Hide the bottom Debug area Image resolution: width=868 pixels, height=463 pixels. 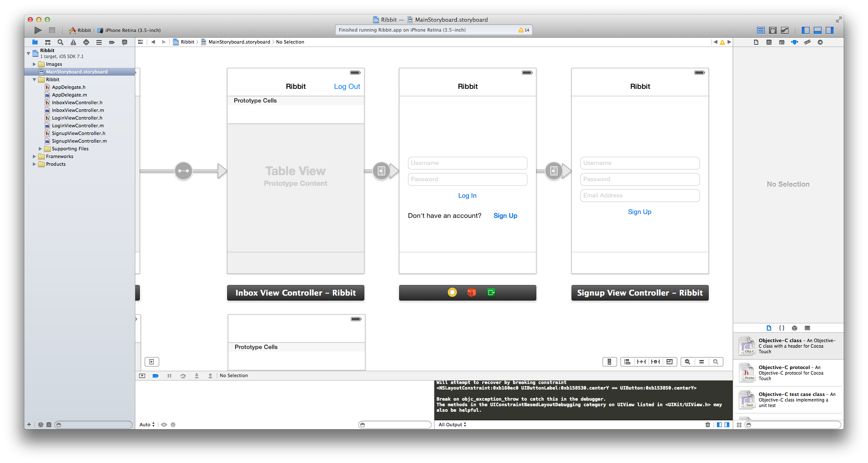coord(818,30)
